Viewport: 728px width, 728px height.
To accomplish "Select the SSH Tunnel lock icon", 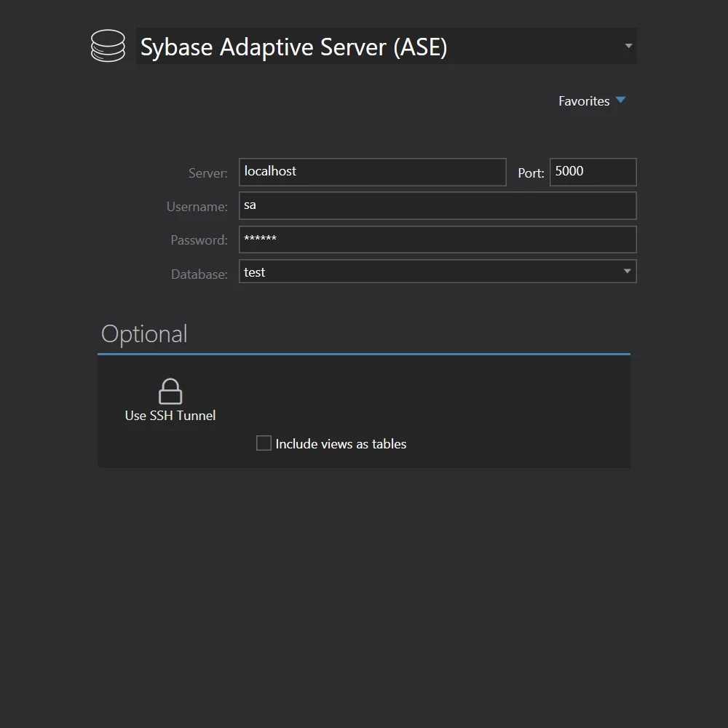I will pyautogui.click(x=170, y=390).
